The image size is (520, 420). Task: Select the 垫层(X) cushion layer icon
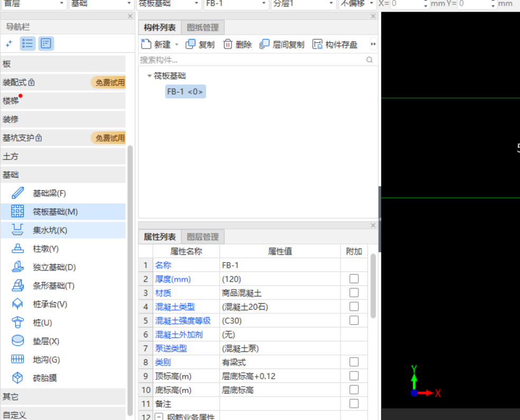[17, 341]
